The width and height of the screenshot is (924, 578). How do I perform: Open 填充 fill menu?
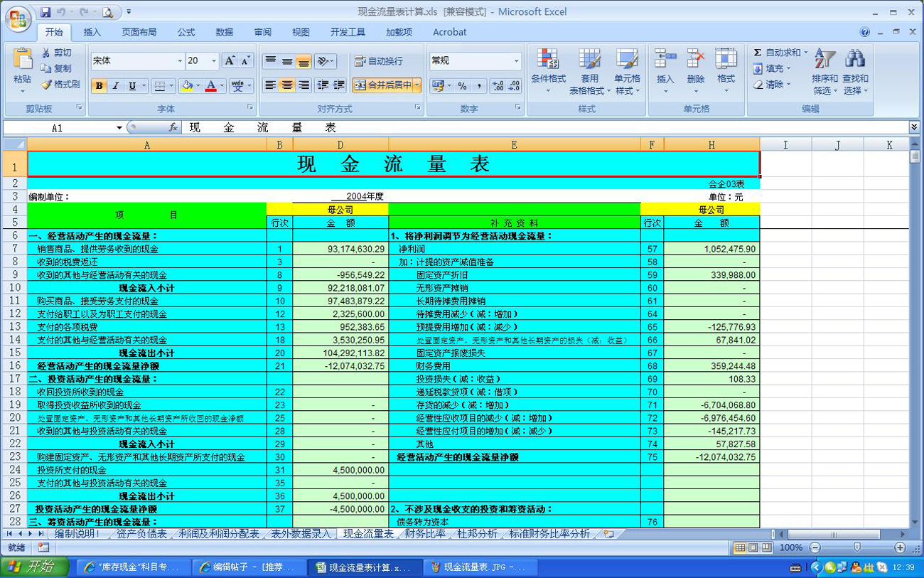point(771,68)
